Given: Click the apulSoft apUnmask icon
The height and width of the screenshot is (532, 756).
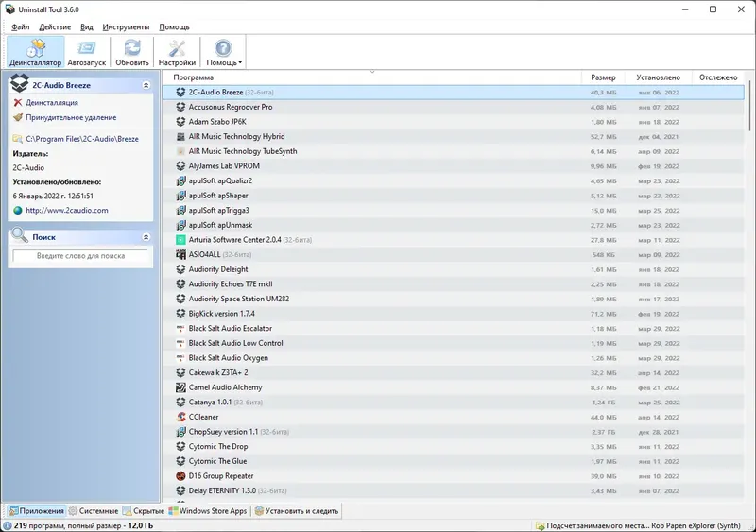Looking at the screenshot, I should pyautogui.click(x=180, y=225).
